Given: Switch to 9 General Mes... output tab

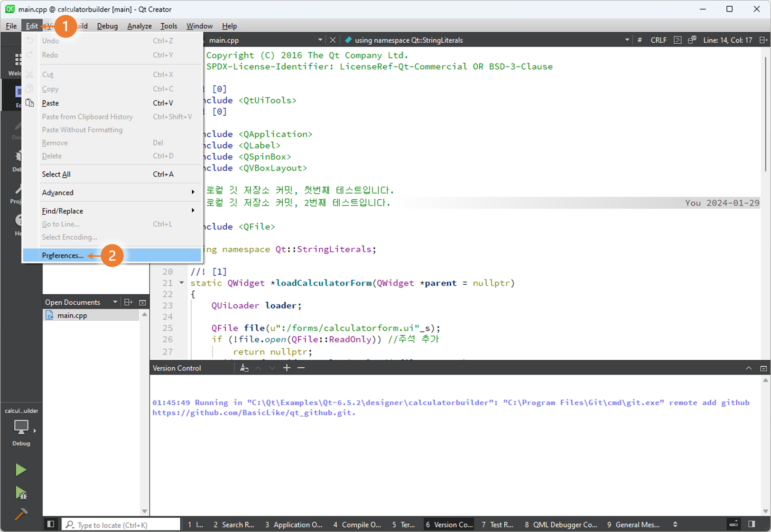Looking at the screenshot, I should 633,524.
